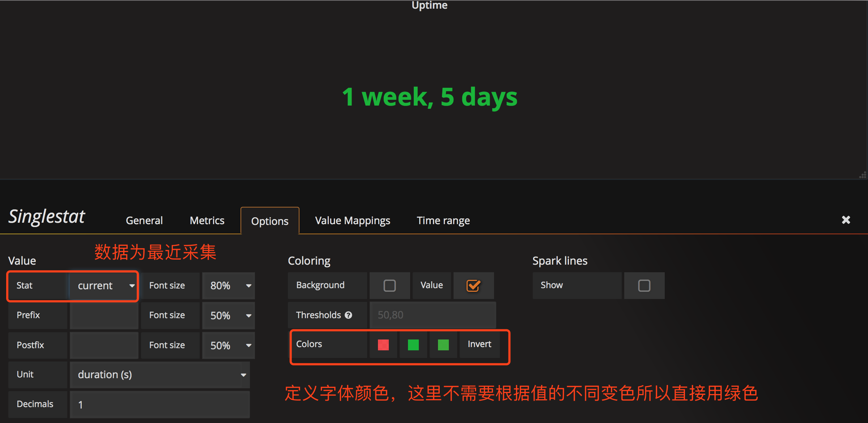Pick the red color swatch
Viewport: 868px width, 423px height.
click(x=383, y=345)
